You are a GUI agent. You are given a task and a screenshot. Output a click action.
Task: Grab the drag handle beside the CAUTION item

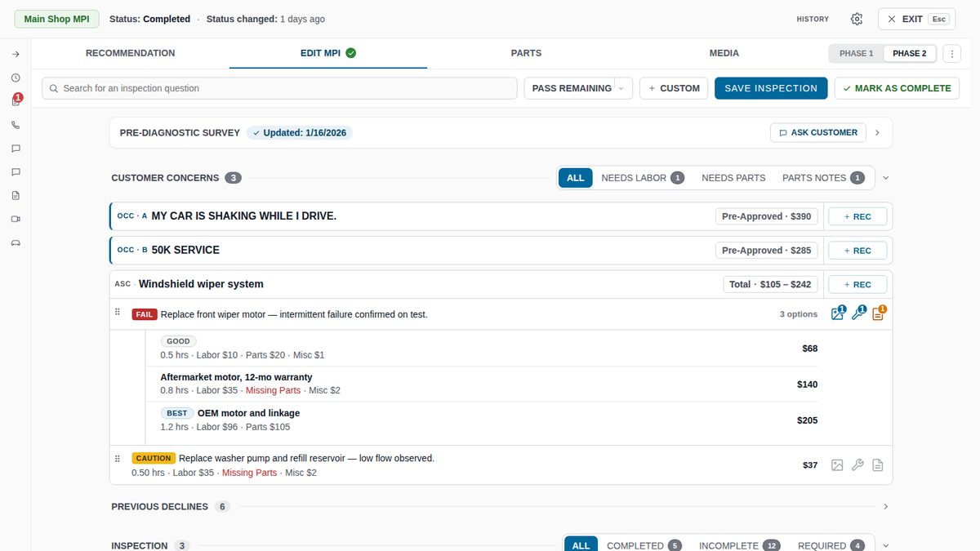(x=118, y=458)
